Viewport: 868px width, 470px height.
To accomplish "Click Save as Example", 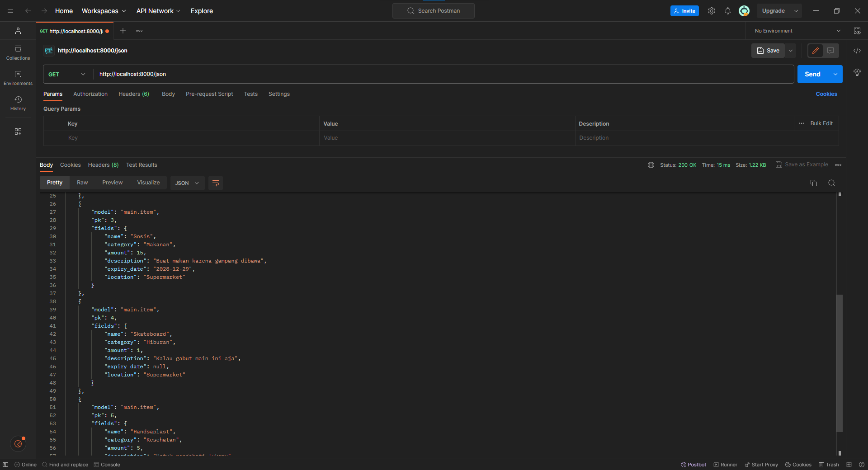I will point(806,164).
